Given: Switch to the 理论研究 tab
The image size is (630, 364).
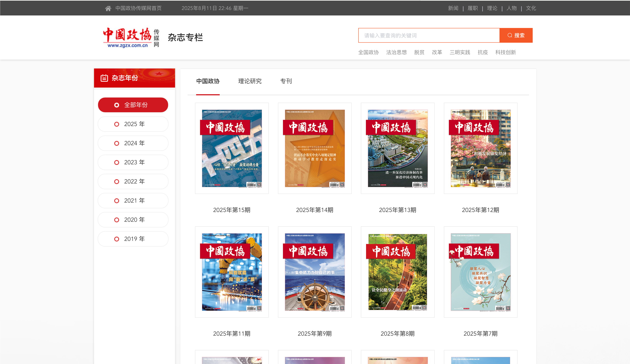Looking at the screenshot, I should point(250,81).
